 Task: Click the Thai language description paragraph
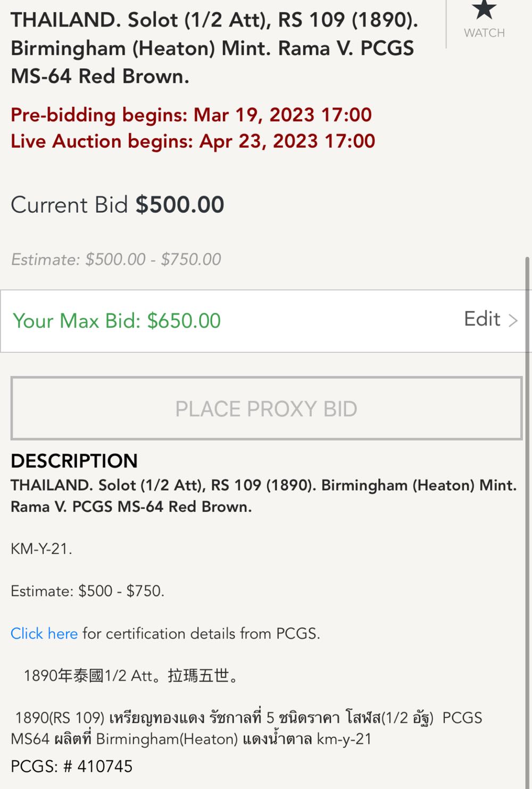pyautogui.click(x=247, y=728)
